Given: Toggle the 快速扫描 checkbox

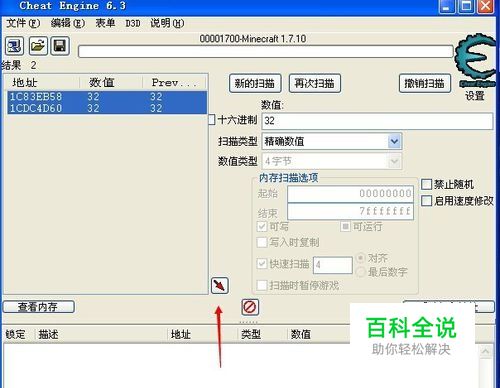Looking at the screenshot, I should click(262, 264).
